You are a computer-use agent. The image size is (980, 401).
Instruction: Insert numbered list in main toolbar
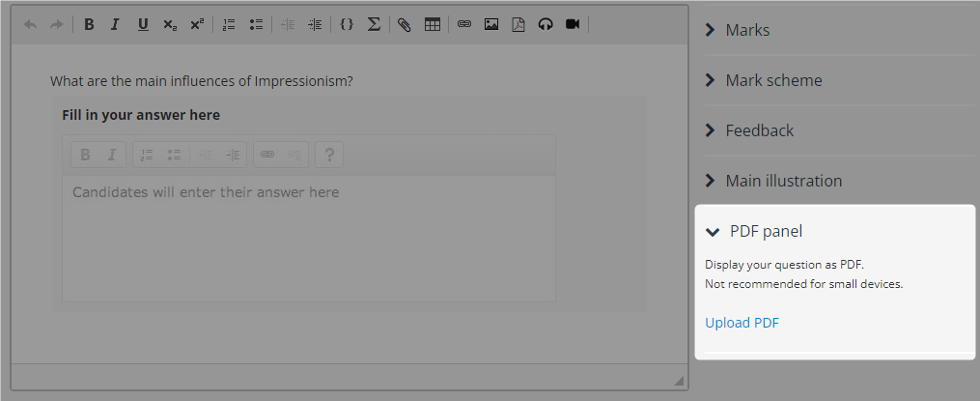tap(229, 24)
